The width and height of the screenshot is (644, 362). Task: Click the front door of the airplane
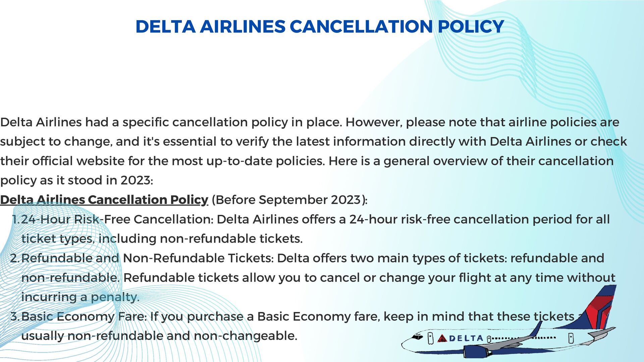tap(431, 339)
